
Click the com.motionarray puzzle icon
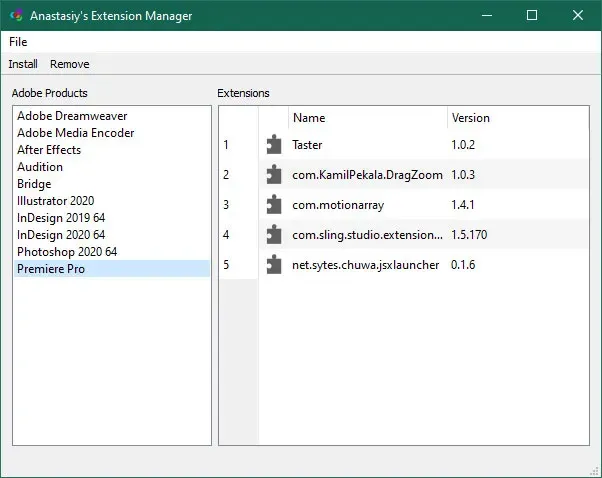click(274, 204)
